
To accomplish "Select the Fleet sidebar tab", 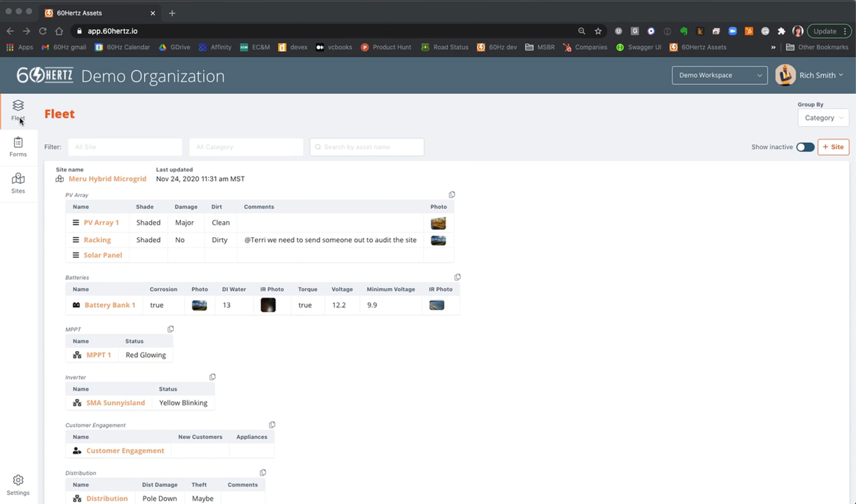I will (x=18, y=110).
